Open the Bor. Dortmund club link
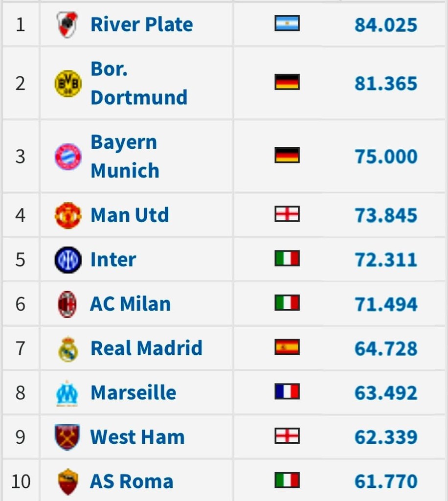Viewport: 448px width, 501px height. tap(139, 83)
